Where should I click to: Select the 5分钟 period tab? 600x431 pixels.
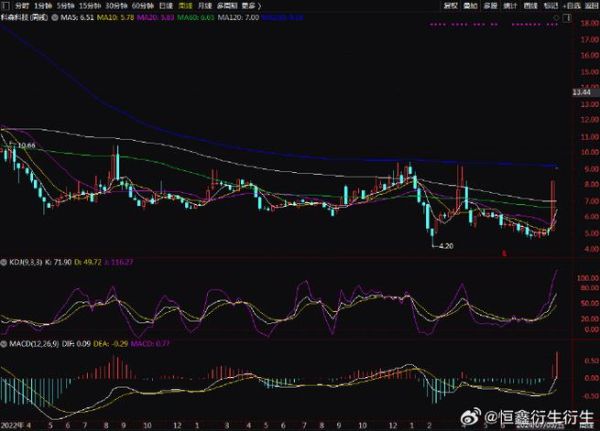[65, 6]
